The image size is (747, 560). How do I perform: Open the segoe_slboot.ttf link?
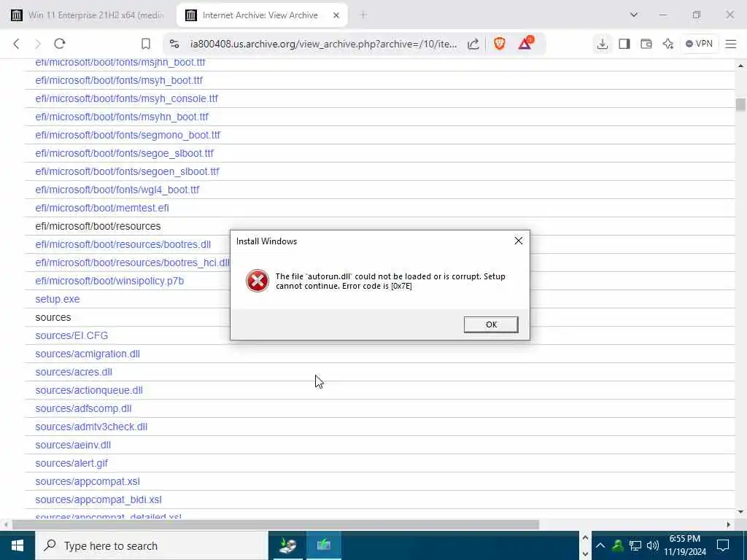(124, 153)
